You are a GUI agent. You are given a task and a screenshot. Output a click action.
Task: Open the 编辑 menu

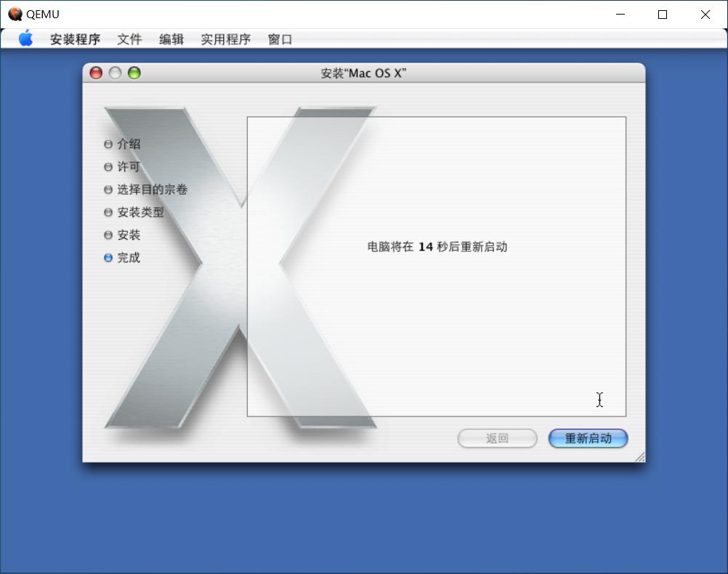(x=171, y=39)
